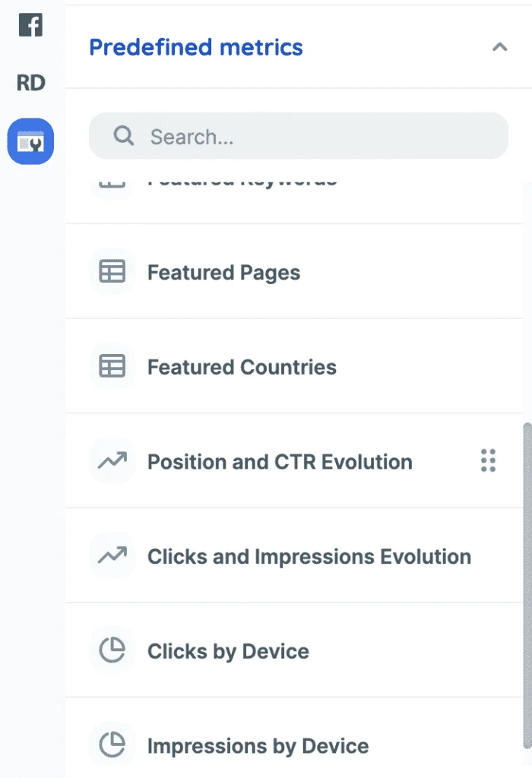Choose Clicks and Impressions Evolution metric
The height and width of the screenshot is (778, 532).
tap(309, 557)
